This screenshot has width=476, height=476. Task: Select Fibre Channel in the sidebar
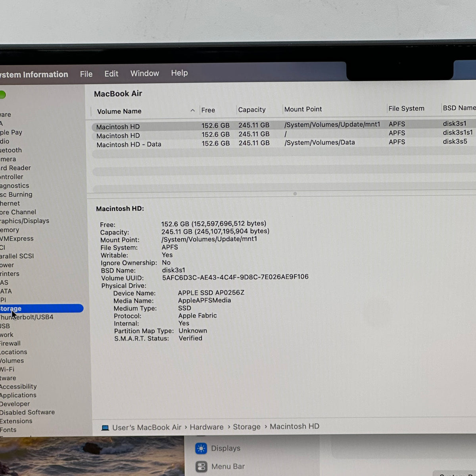18,212
